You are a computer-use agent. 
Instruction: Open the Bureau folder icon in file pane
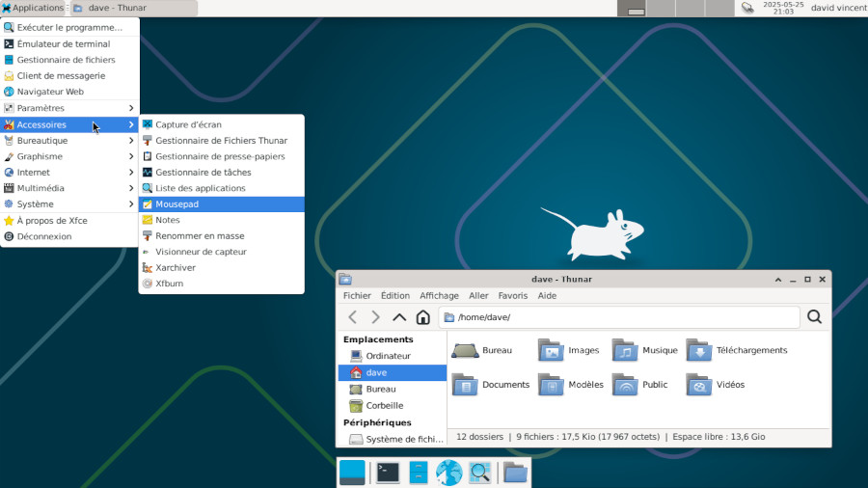pos(465,350)
